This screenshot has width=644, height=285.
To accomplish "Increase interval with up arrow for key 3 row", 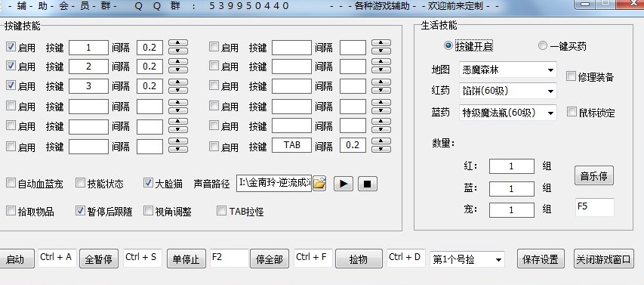I will click(178, 82).
